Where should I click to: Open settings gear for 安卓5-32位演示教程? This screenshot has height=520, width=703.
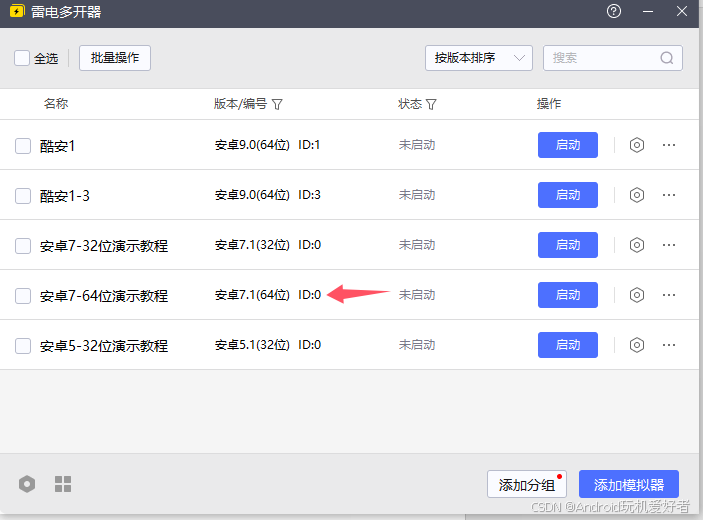(x=637, y=345)
